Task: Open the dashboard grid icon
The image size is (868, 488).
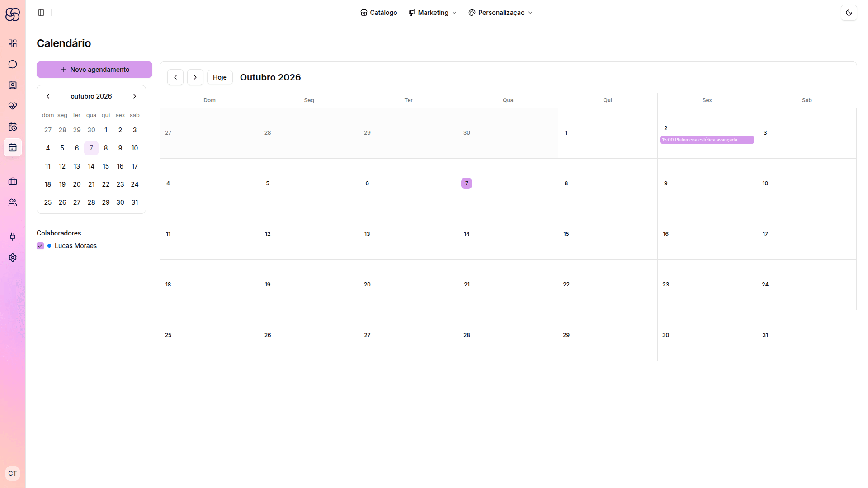Action: (13, 43)
